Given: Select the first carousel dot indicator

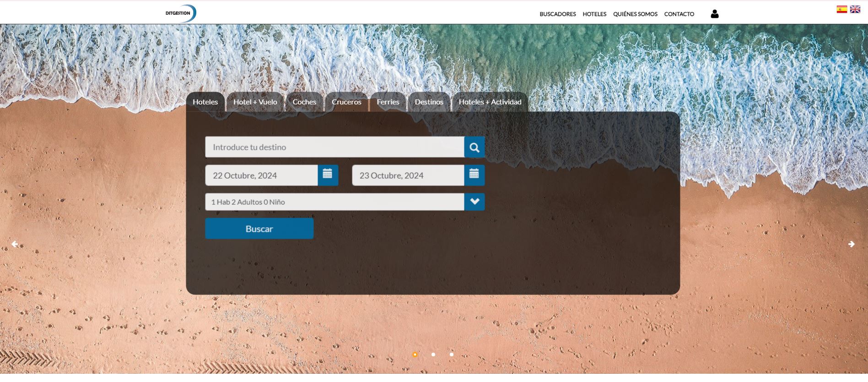Looking at the screenshot, I should (415, 355).
